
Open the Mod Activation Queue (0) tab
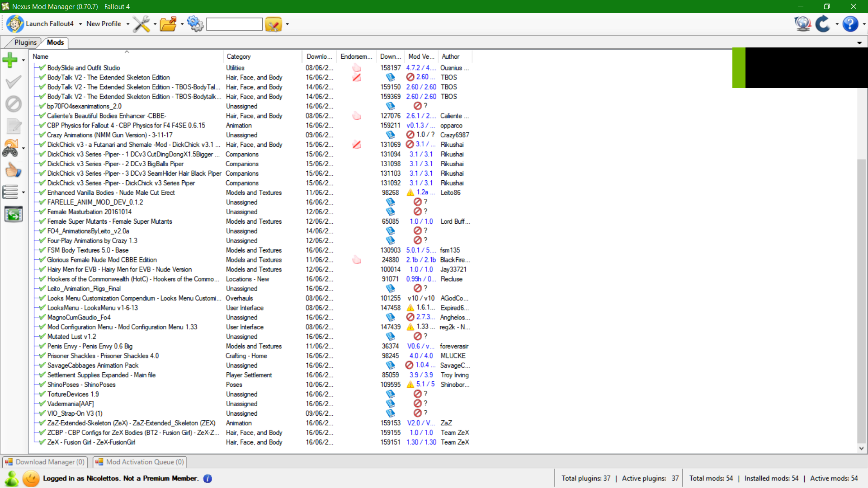pyautogui.click(x=140, y=462)
